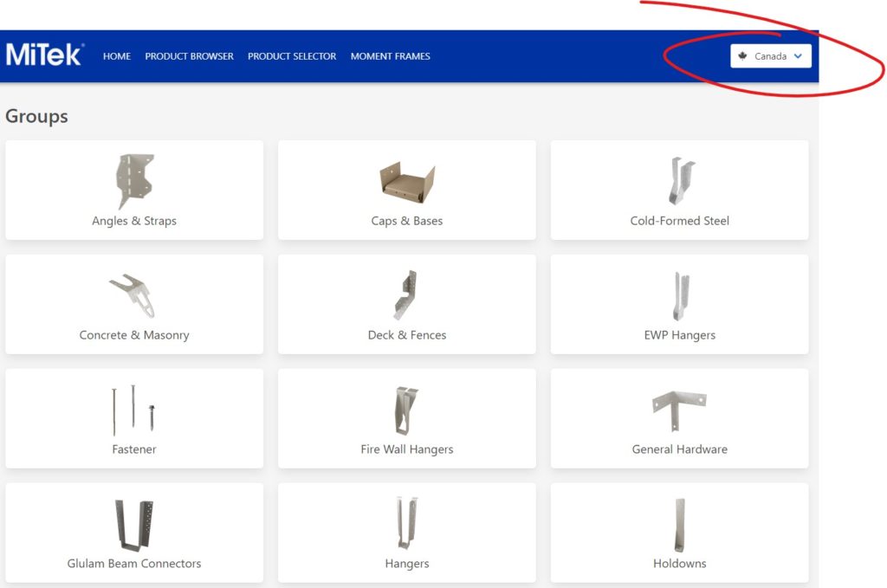Select the Fire Wall Hangers label
The height and width of the screenshot is (588, 887).
(x=407, y=449)
